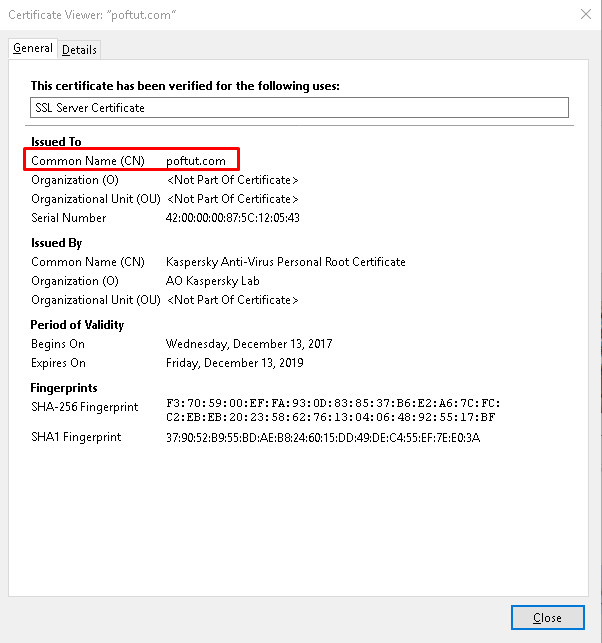
Task: Click the Begins On label
Action: click(x=58, y=344)
